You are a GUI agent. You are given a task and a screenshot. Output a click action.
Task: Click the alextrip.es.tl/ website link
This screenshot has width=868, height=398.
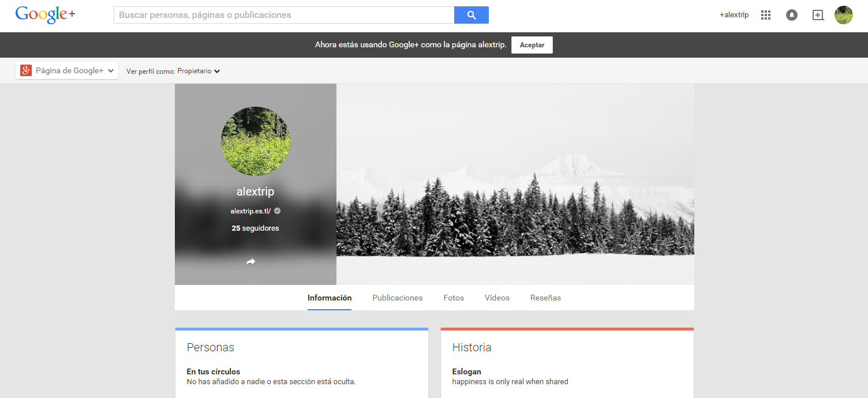[250, 211]
